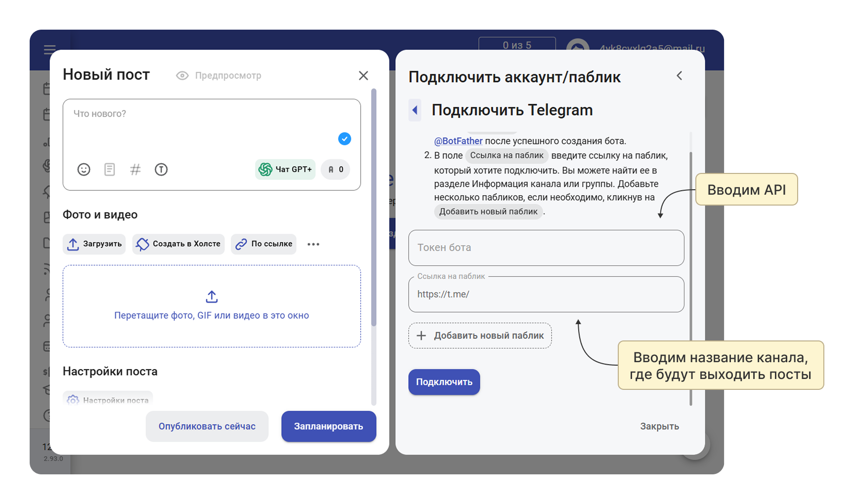Click the blue Подключить button
Screen dimensions: 854x504
[444, 382]
